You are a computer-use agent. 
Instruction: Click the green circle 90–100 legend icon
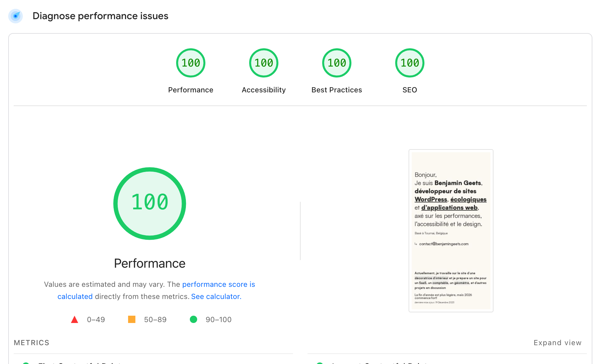click(193, 319)
